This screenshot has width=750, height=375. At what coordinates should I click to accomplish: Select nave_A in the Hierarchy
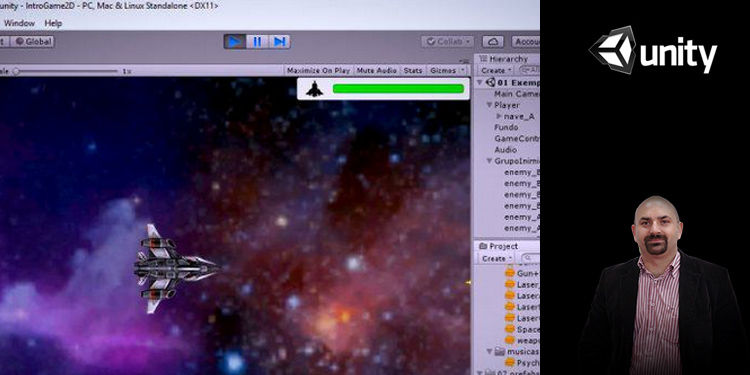[x=519, y=116]
